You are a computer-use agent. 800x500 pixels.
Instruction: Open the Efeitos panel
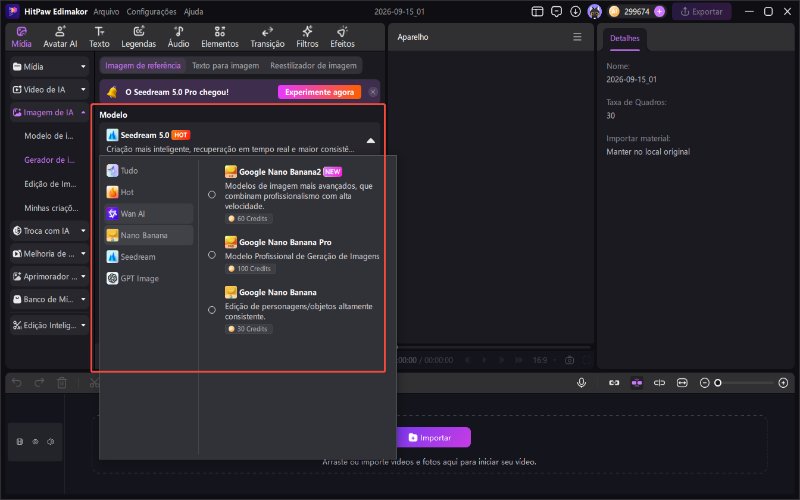tap(342, 37)
